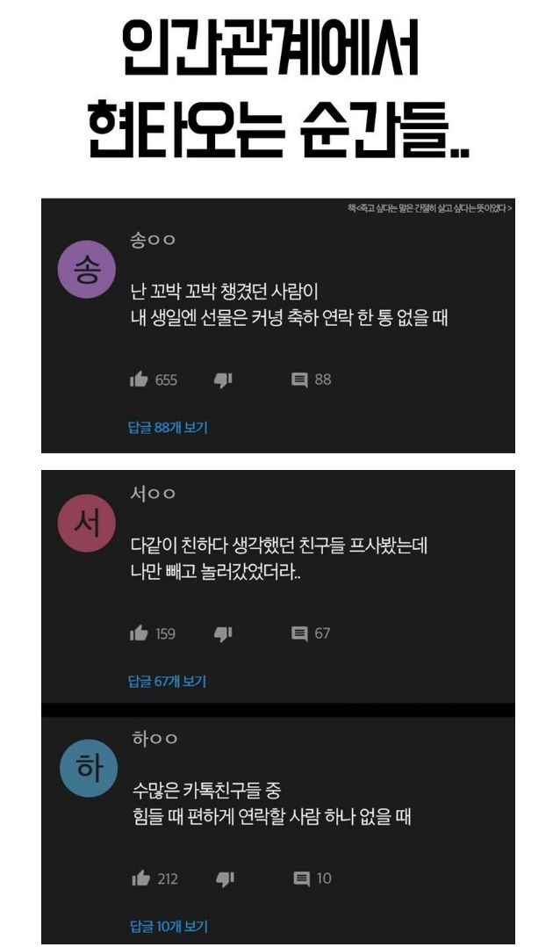Viewport: 560px width, 947px height.
Task: Click the blue 하 profile avatar
Action: pyautogui.click(x=89, y=768)
